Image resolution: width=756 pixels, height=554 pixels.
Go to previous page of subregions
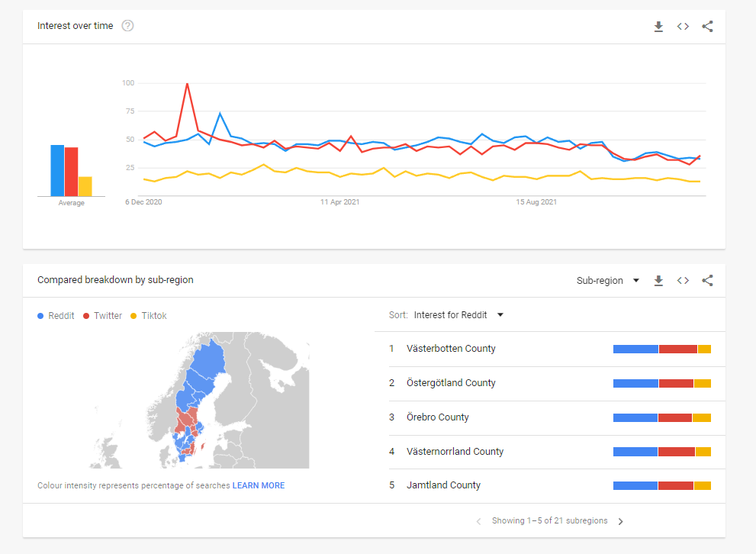click(x=478, y=522)
